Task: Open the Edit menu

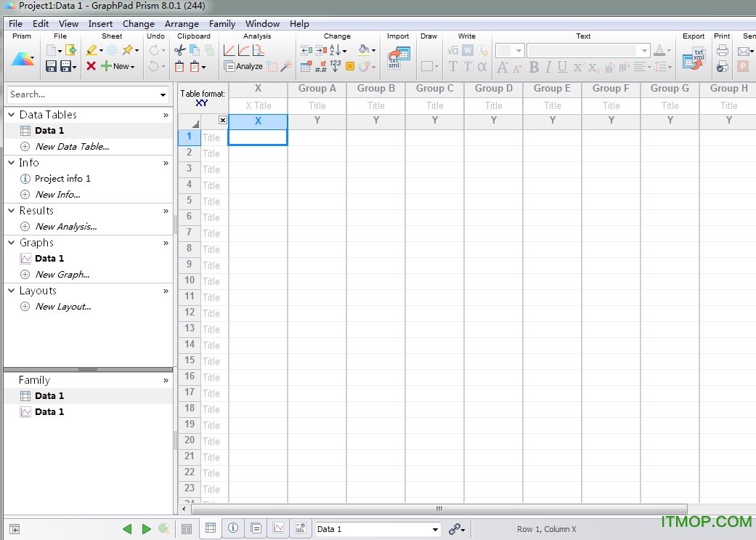Action: coord(41,24)
